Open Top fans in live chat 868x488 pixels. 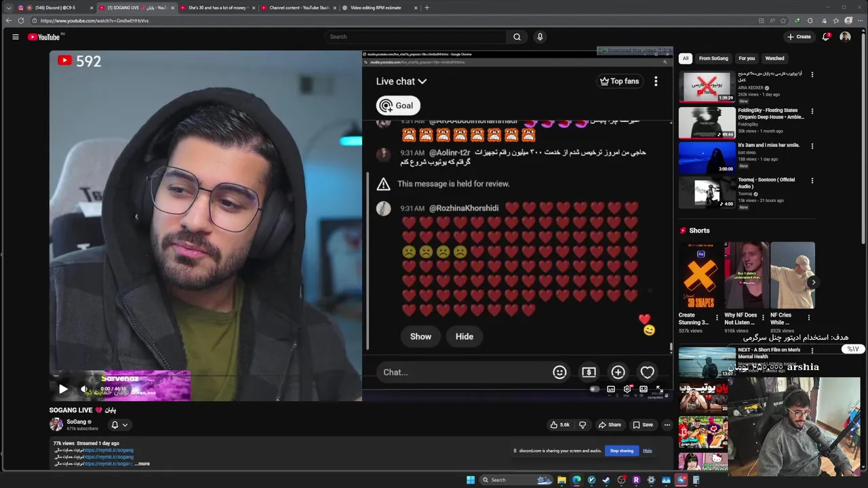coord(619,81)
